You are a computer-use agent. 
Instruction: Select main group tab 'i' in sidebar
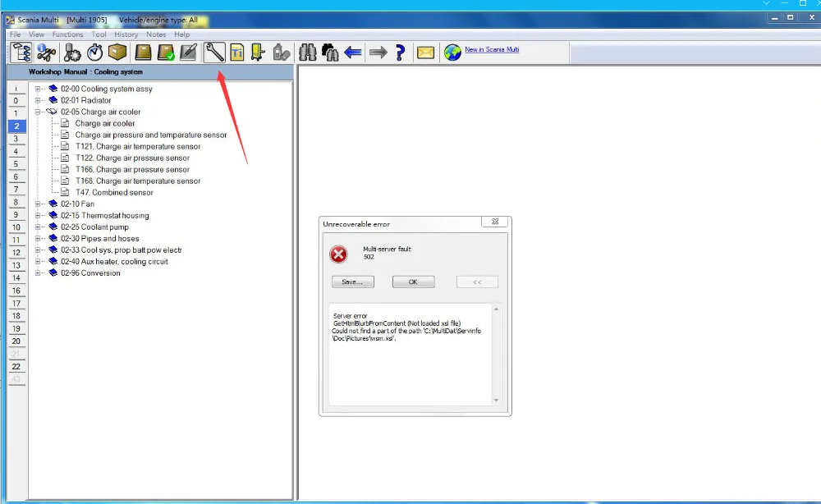click(x=16, y=89)
